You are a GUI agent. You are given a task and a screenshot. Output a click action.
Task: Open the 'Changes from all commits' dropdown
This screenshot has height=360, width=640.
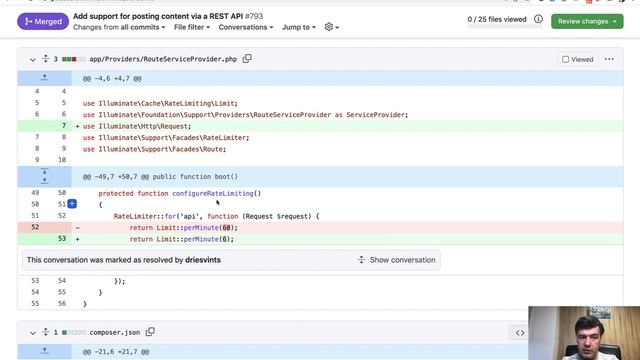[119, 27]
